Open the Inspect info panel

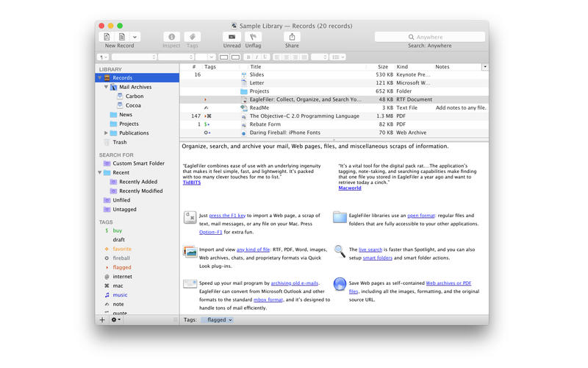[171, 37]
